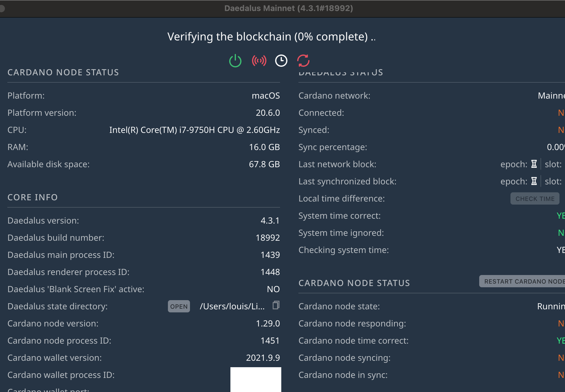Click the 'Connected:' label
The height and width of the screenshot is (392, 565).
tap(321, 113)
